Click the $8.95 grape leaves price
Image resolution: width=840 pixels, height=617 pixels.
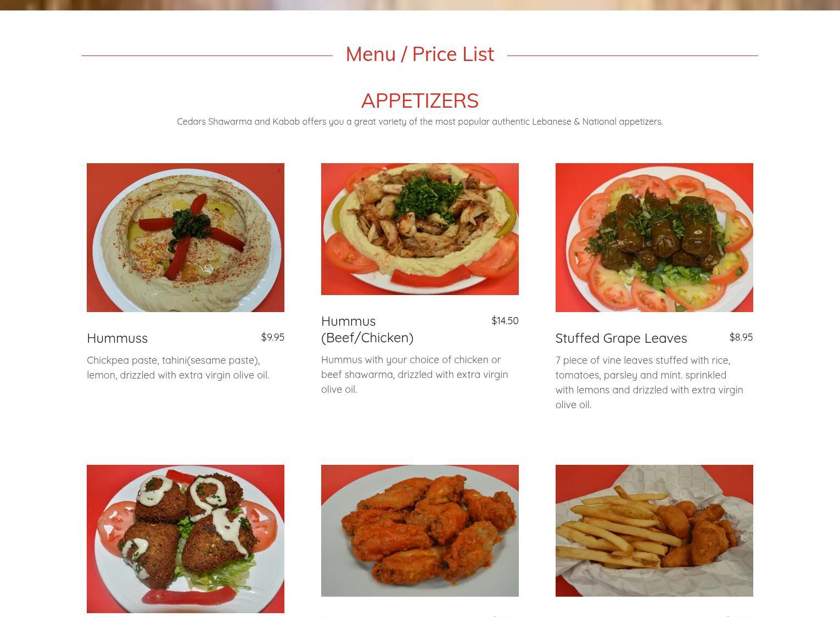(741, 337)
